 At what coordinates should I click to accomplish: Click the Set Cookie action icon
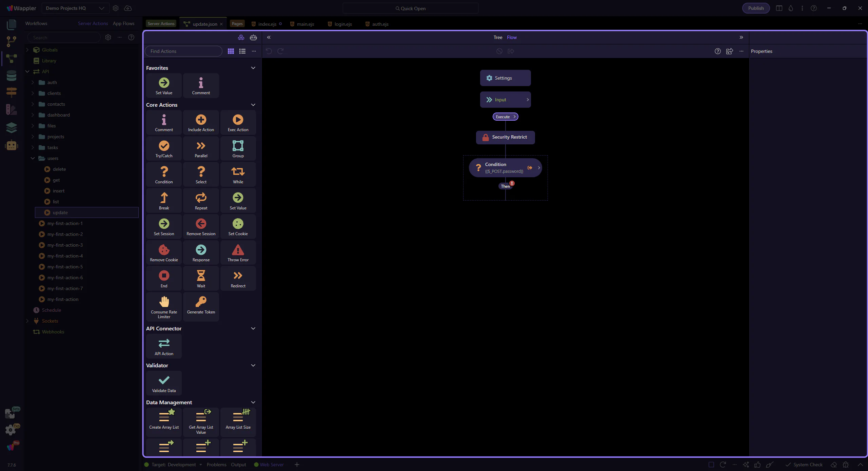[x=238, y=224]
